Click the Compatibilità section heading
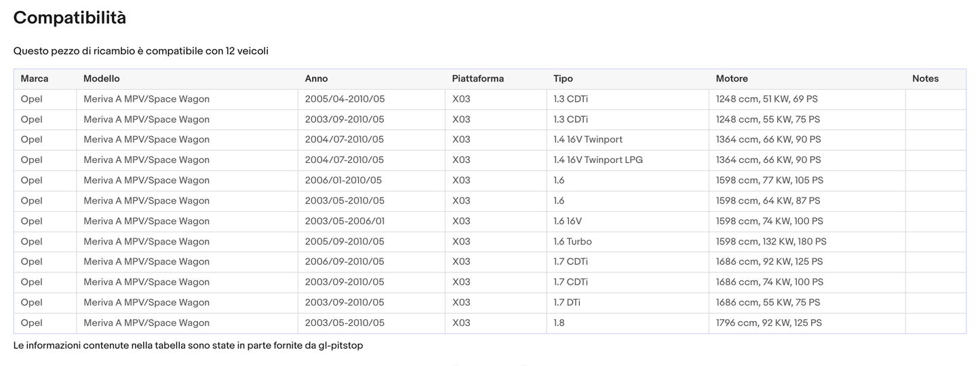 [x=70, y=18]
